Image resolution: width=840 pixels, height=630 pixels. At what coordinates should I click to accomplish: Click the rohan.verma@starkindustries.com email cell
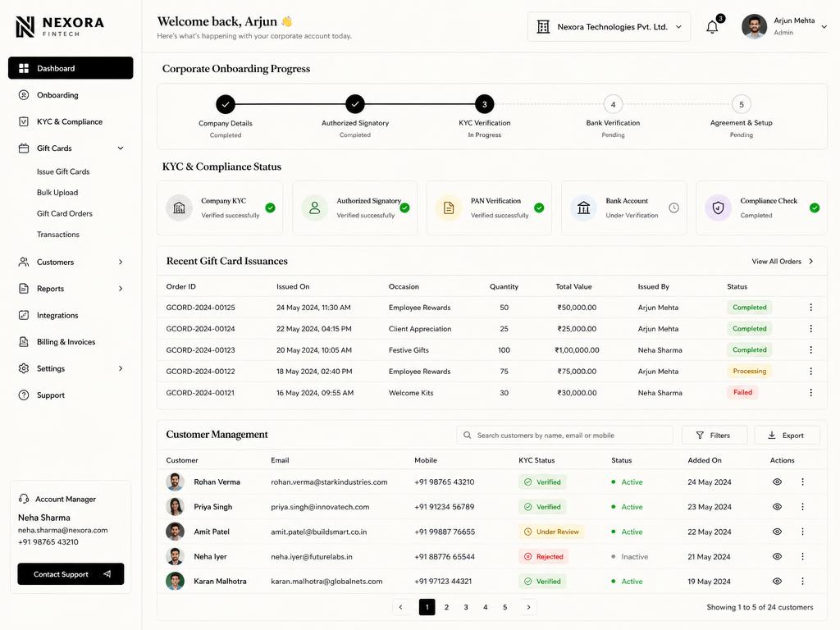coord(329,482)
